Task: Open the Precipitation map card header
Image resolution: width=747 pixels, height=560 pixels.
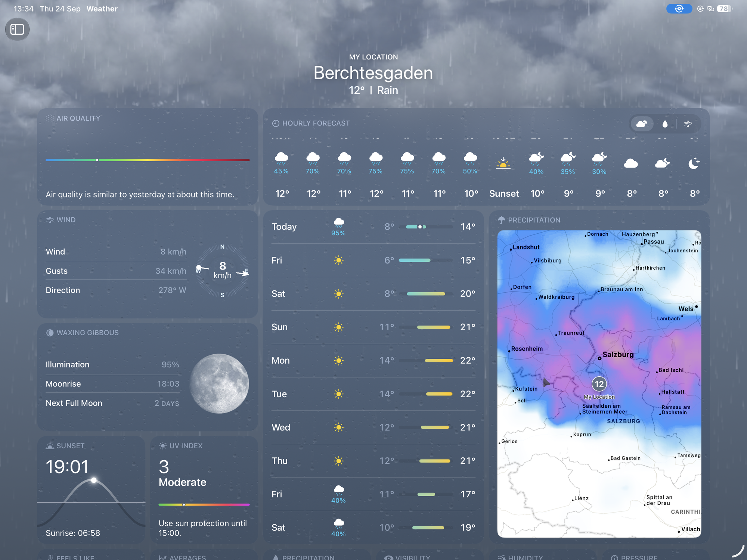Action: click(x=529, y=220)
